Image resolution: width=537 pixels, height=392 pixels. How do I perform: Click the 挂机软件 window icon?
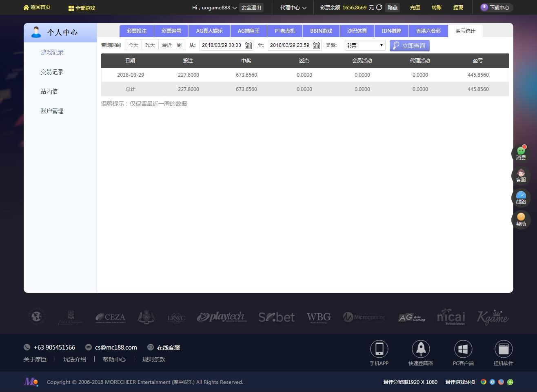[504, 349]
